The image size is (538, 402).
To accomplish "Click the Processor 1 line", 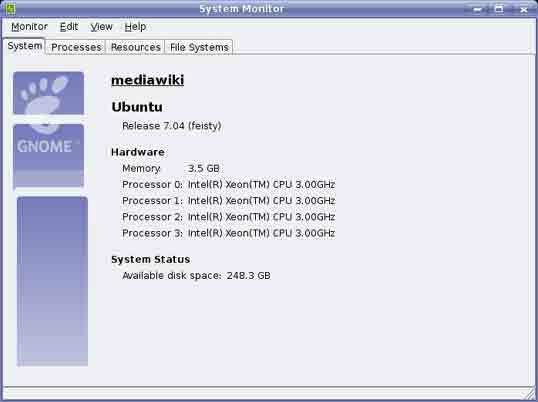I will pyautogui.click(x=229, y=201).
